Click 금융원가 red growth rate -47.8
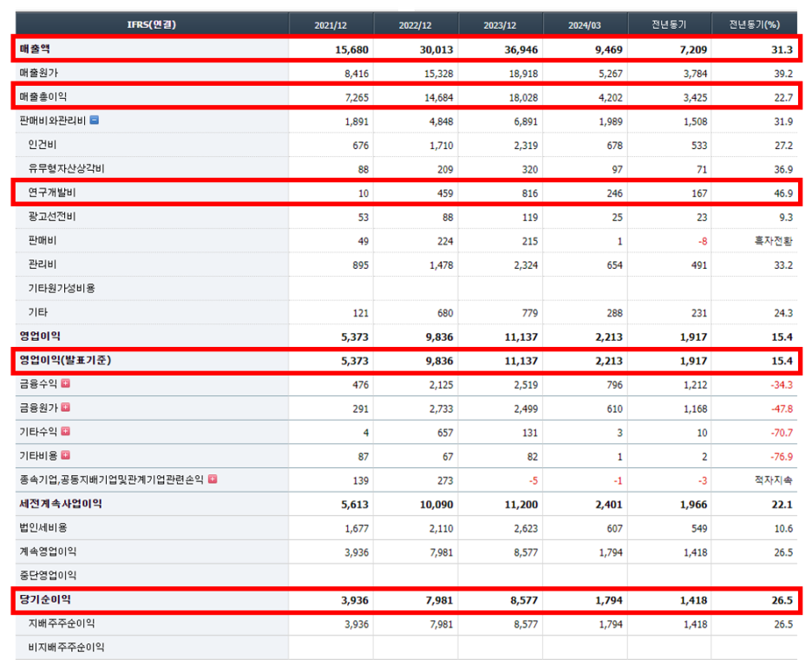The height and width of the screenshot is (666, 812). click(782, 408)
